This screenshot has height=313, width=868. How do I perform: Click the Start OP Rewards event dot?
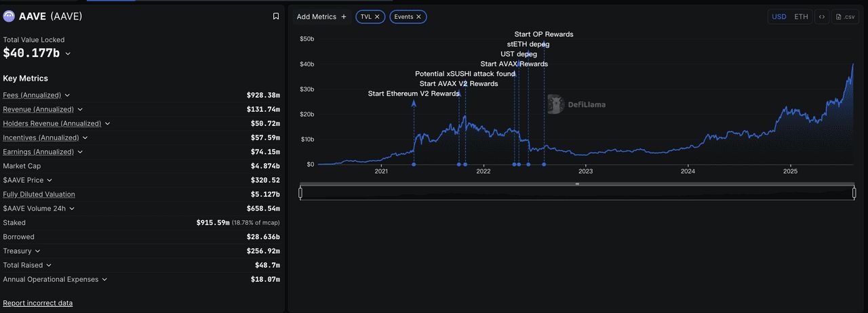pos(544,164)
